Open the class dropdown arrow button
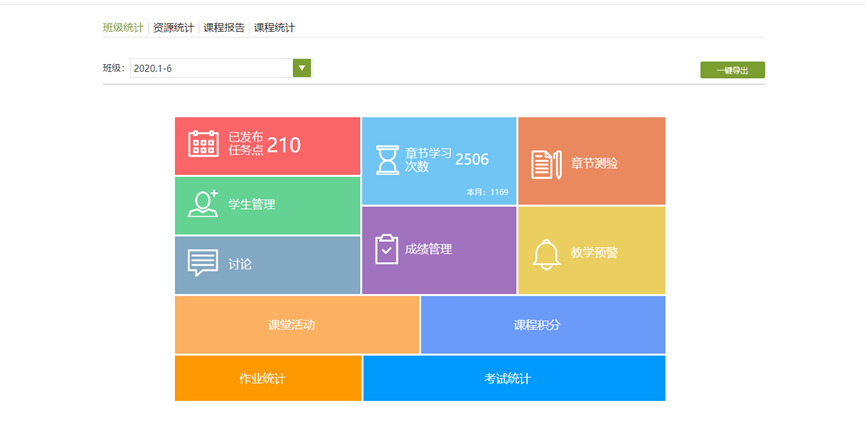The width and height of the screenshot is (865, 421). tap(302, 68)
